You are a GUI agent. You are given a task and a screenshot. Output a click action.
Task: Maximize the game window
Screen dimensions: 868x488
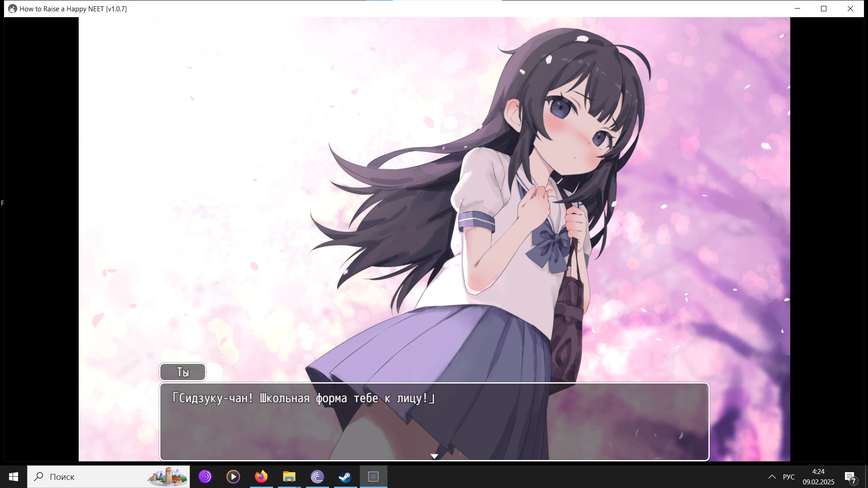click(x=824, y=9)
